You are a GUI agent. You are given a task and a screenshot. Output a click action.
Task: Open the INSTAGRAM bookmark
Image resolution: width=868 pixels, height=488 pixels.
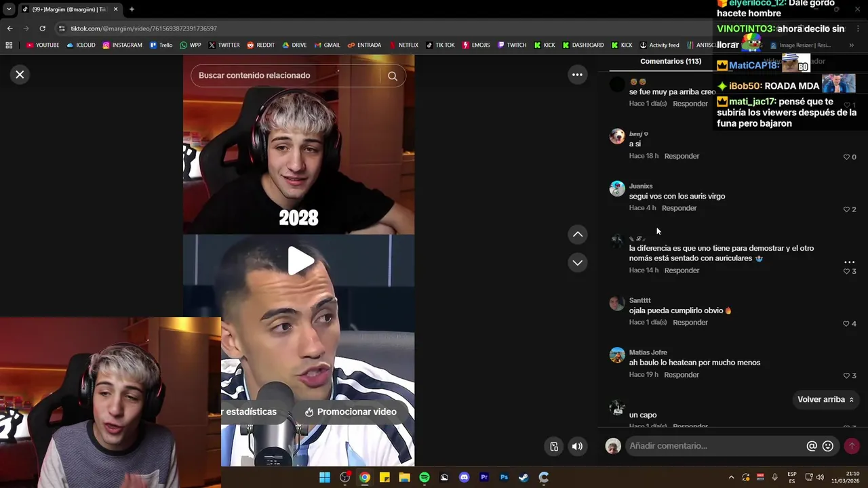[x=123, y=45]
